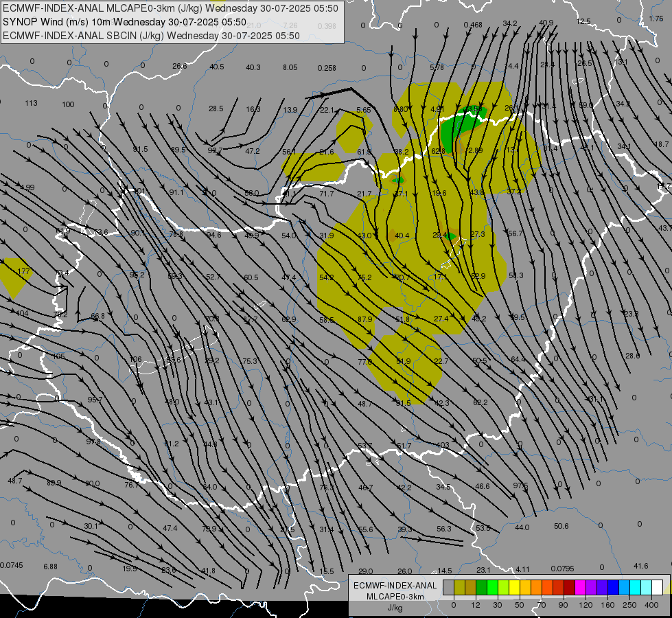Click the dark green legend swatch

tap(481, 588)
